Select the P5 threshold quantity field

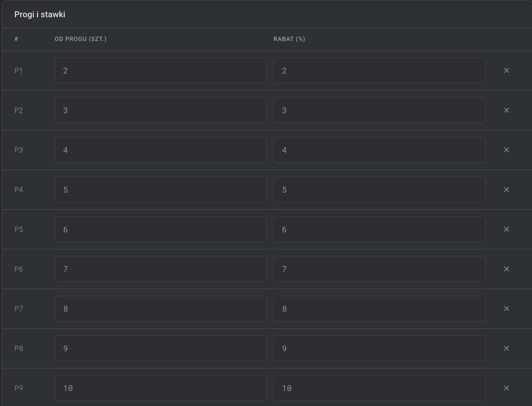coord(161,229)
